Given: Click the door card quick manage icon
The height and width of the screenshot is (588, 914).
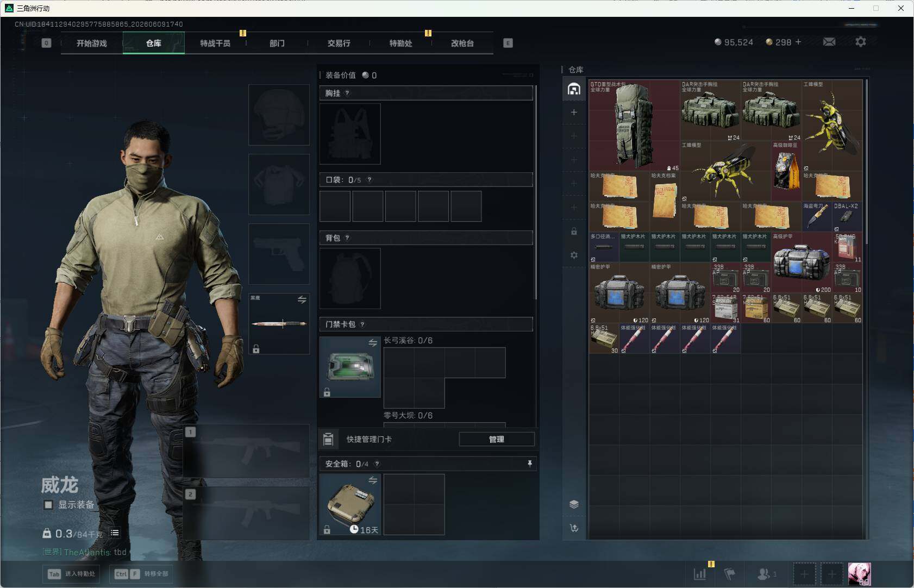Looking at the screenshot, I should coord(328,439).
